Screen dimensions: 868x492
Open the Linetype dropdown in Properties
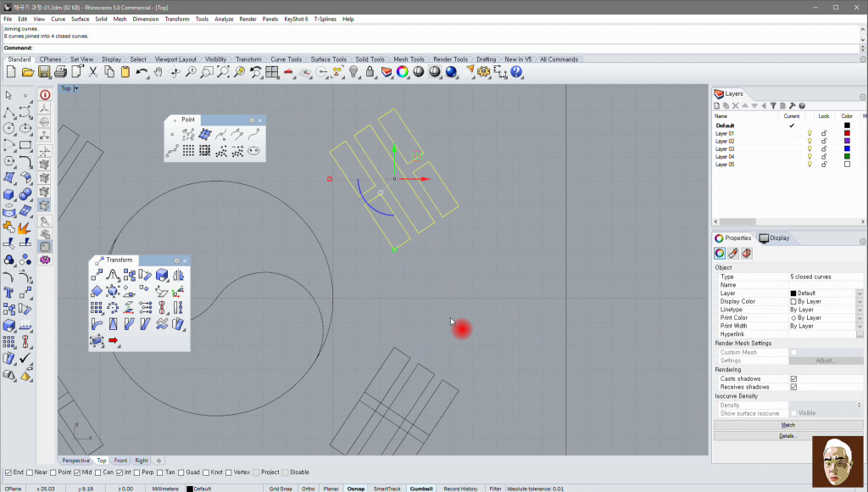pos(860,310)
